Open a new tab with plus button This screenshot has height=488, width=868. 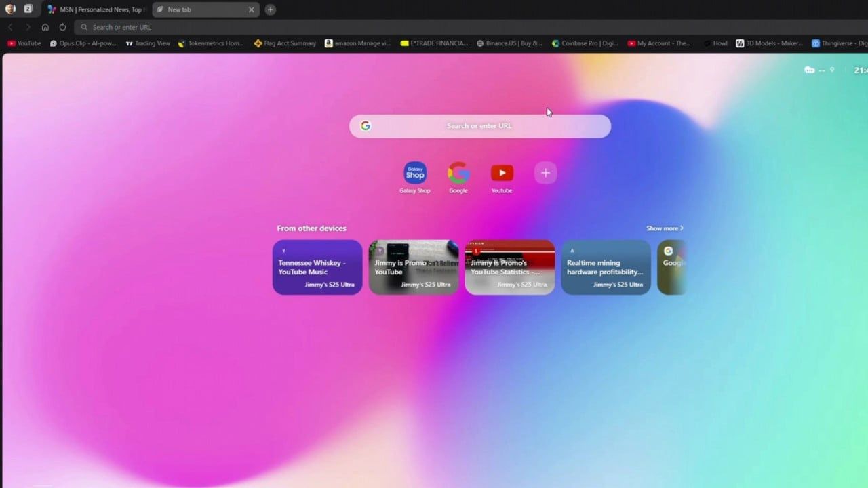coord(270,9)
